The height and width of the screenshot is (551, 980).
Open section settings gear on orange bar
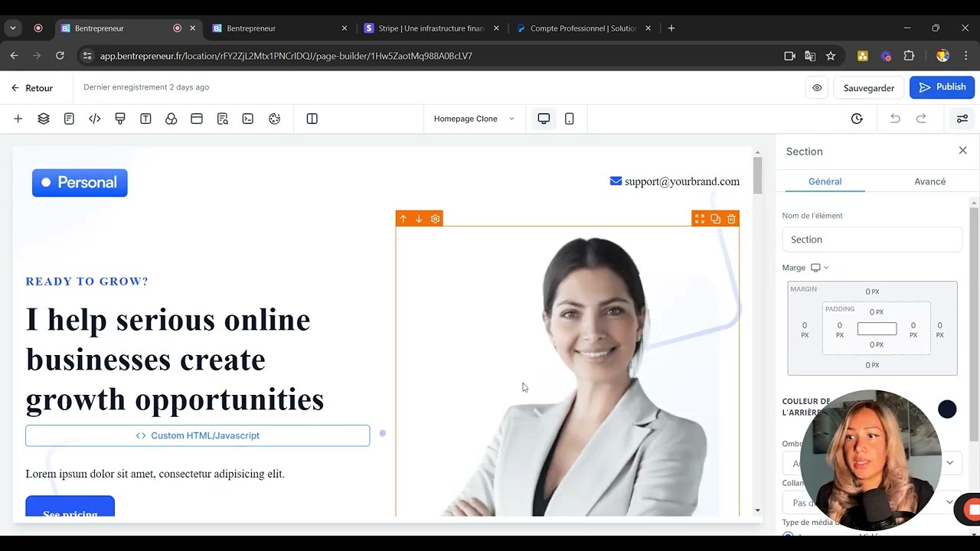click(x=435, y=219)
